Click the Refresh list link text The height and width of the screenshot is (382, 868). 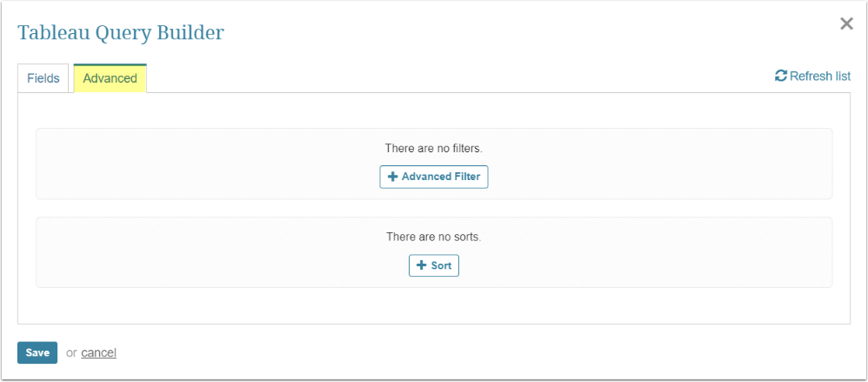coord(819,77)
